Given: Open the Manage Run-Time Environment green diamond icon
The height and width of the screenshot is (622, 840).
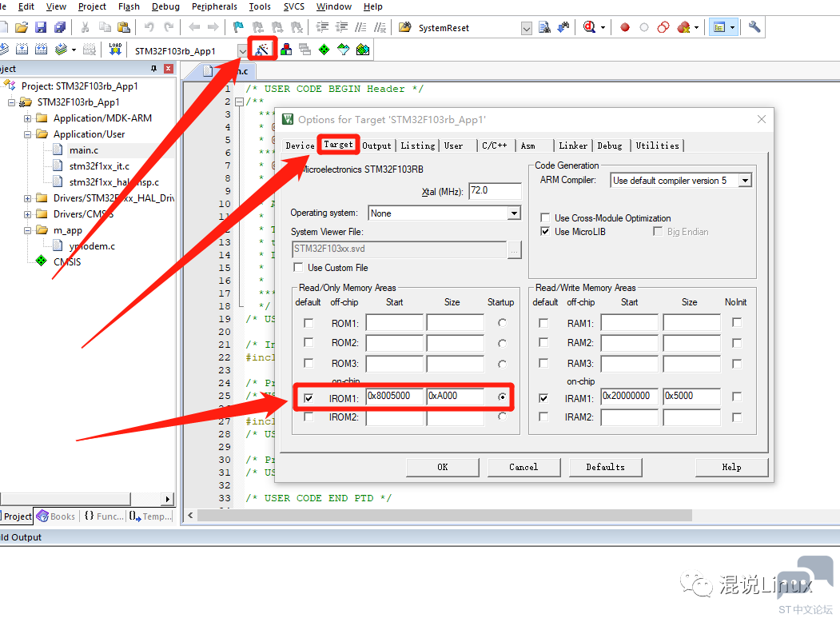Looking at the screenshot, I should tap(324, 50).
